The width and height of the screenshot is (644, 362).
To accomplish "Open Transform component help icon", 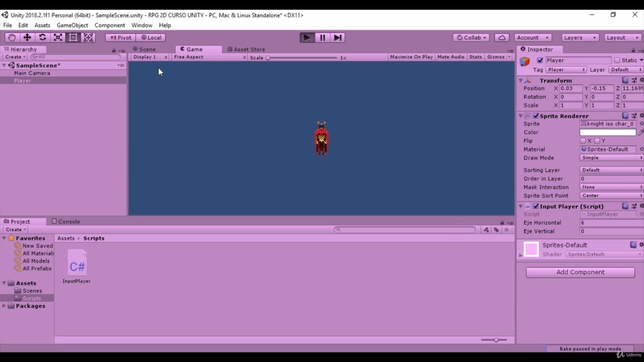I will point(625,80).
